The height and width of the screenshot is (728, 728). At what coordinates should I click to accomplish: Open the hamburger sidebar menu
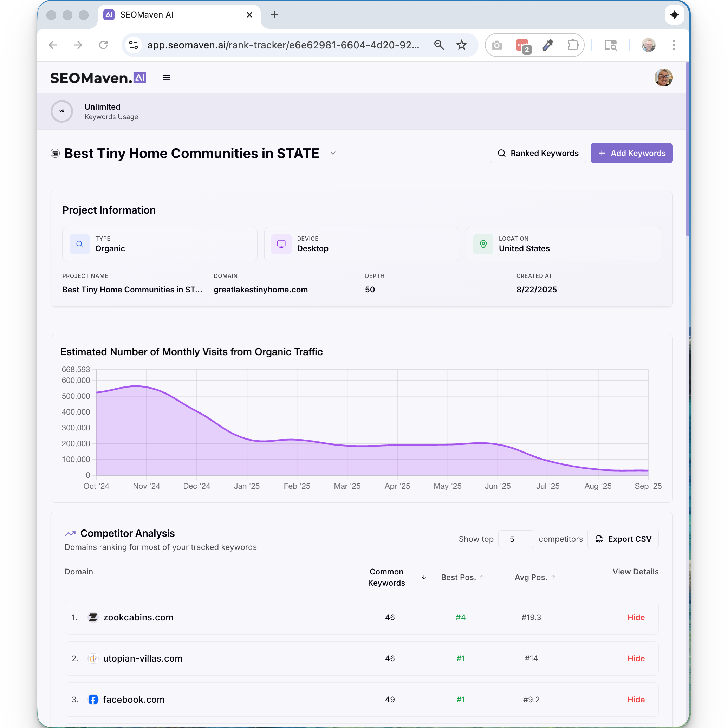(x=166, y=78)
